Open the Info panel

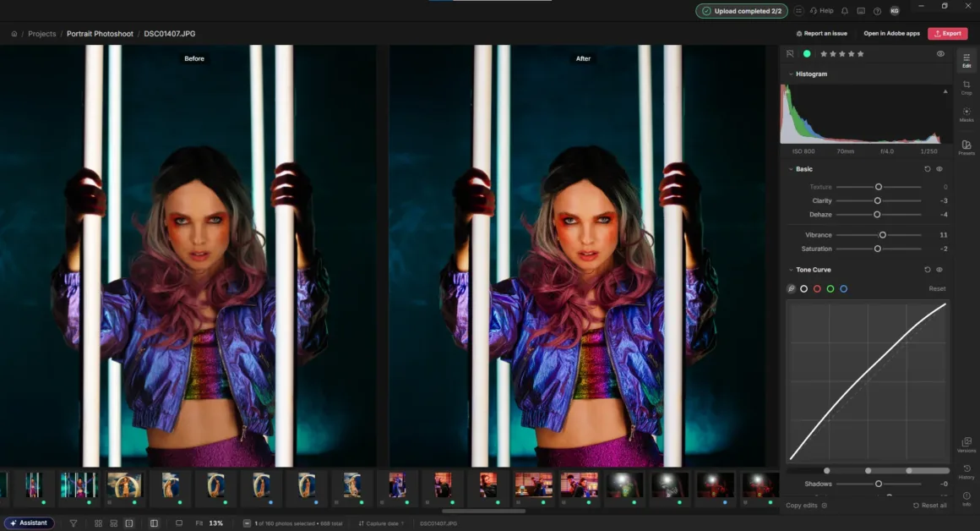[966, 499]
